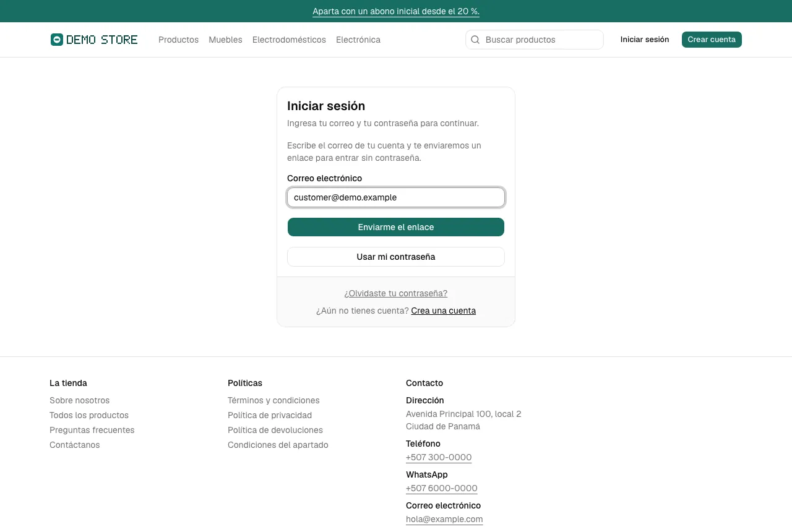The height and width of the screenshot is (532, 792).
Task: Click the La tienda footer heading
Action: tap(68, 383)
